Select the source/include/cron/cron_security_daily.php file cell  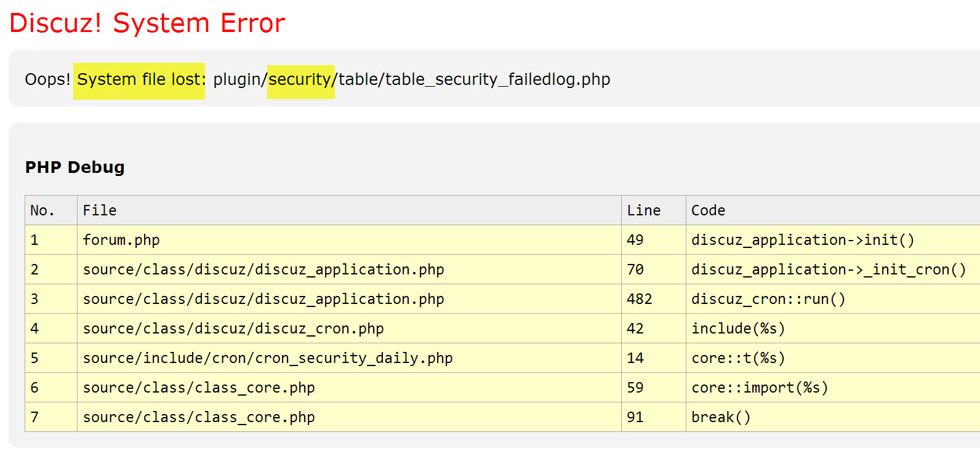pyautogui.click(x=349, y=358)
